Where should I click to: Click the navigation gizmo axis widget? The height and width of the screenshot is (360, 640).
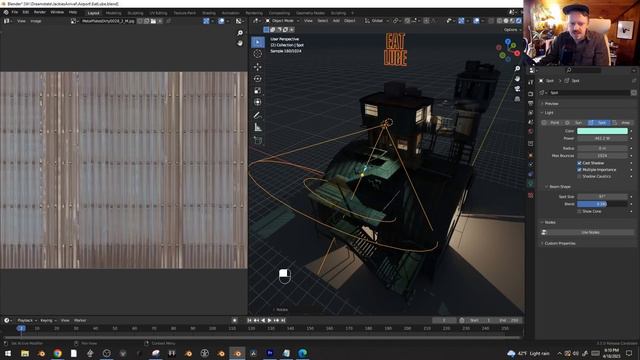(x=508, y=50)
